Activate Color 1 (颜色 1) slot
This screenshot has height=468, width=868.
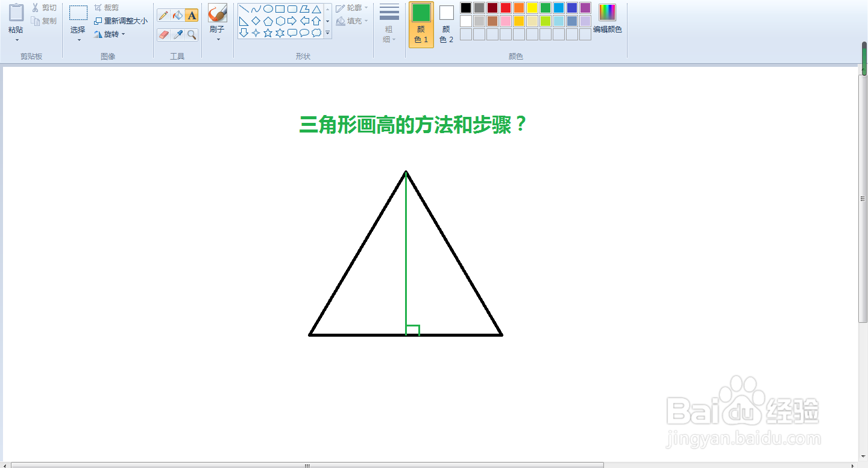421,25
